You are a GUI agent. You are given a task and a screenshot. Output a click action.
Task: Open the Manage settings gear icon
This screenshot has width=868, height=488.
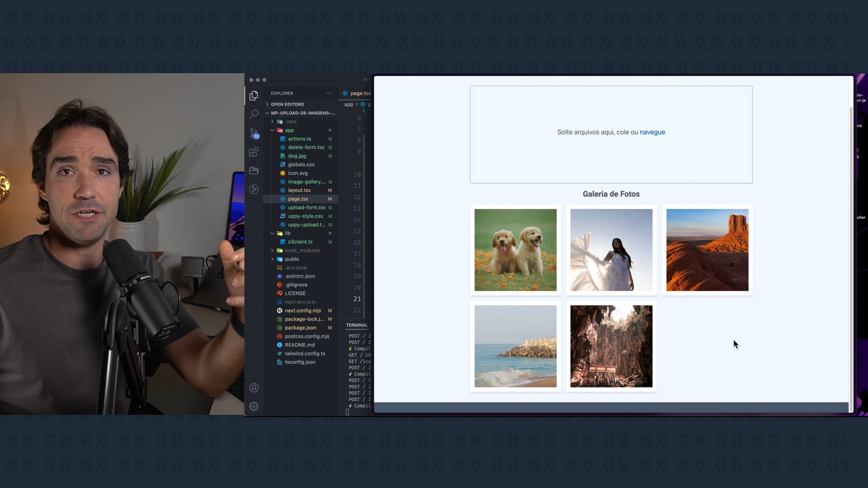click(254, 406)
